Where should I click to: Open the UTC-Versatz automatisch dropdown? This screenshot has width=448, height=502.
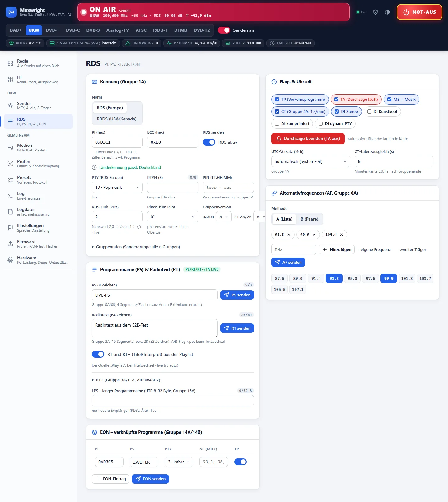(x=311, y=161)
